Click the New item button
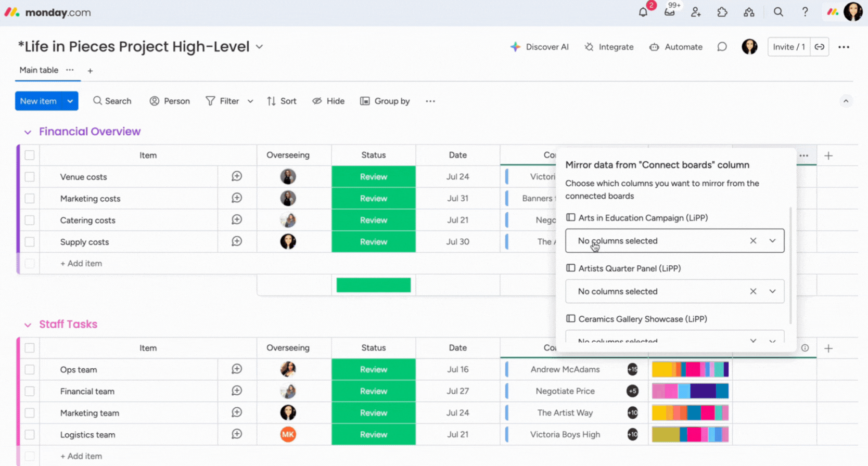The height and width of the screenshot is (466, 868). 39,101
